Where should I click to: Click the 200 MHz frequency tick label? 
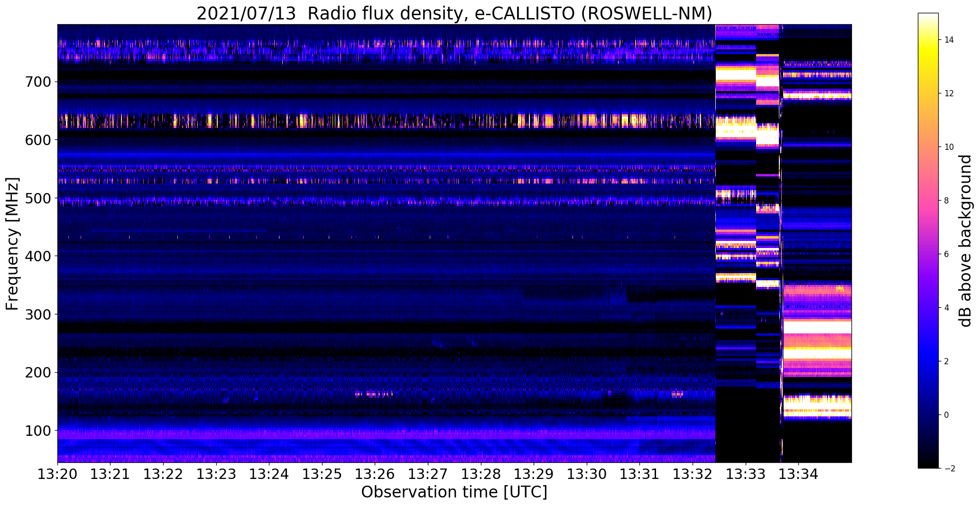pyautogui.click(x=37, y=373)
